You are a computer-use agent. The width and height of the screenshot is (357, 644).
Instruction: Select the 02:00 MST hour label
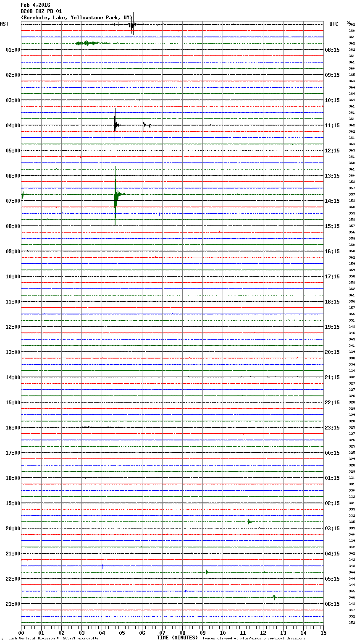13,75
